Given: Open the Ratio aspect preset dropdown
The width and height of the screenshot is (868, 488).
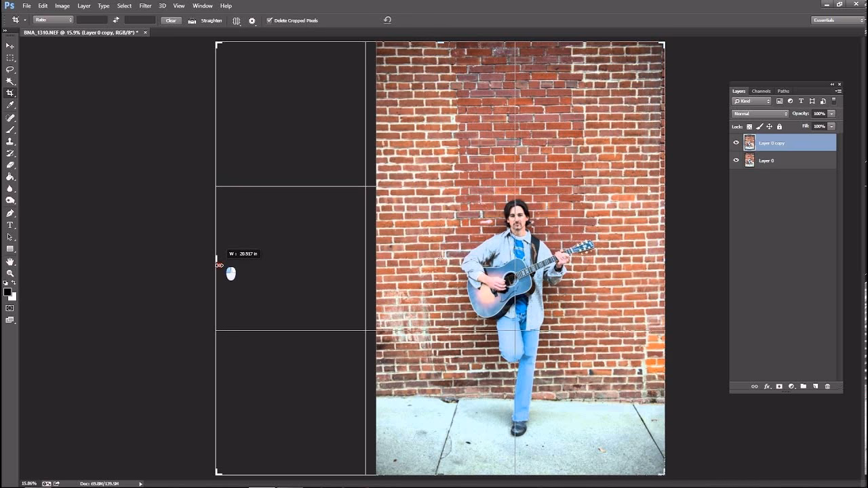Looking at the screenshot, I should coord(53,20).
